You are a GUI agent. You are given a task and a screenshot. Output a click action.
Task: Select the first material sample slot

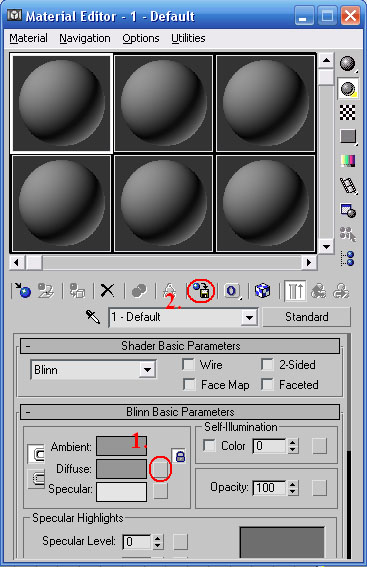pos(61,103)
